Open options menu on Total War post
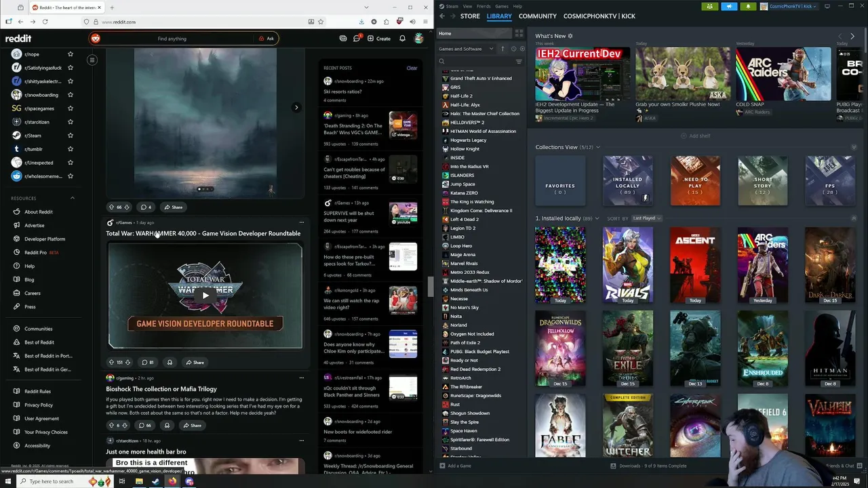The image size is (868, 488). (x=302, y=222)
